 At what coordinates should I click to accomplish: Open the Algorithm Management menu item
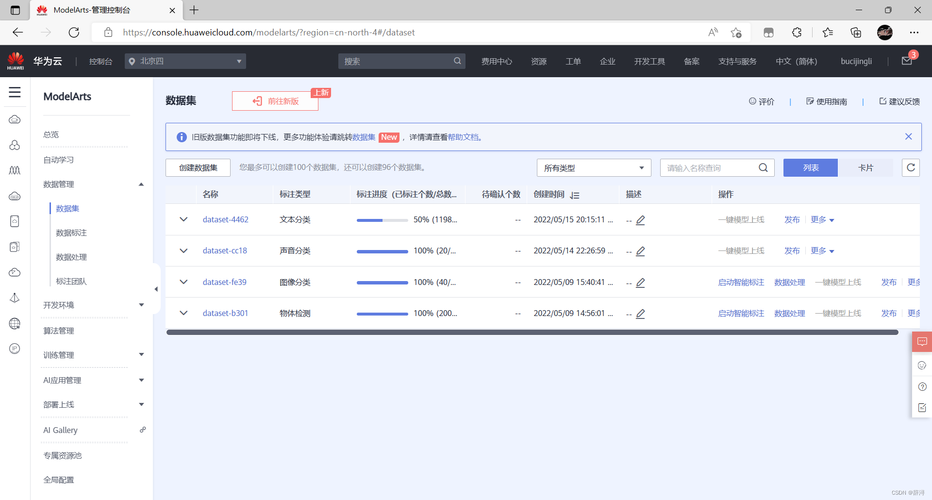(x=58, y=331)
